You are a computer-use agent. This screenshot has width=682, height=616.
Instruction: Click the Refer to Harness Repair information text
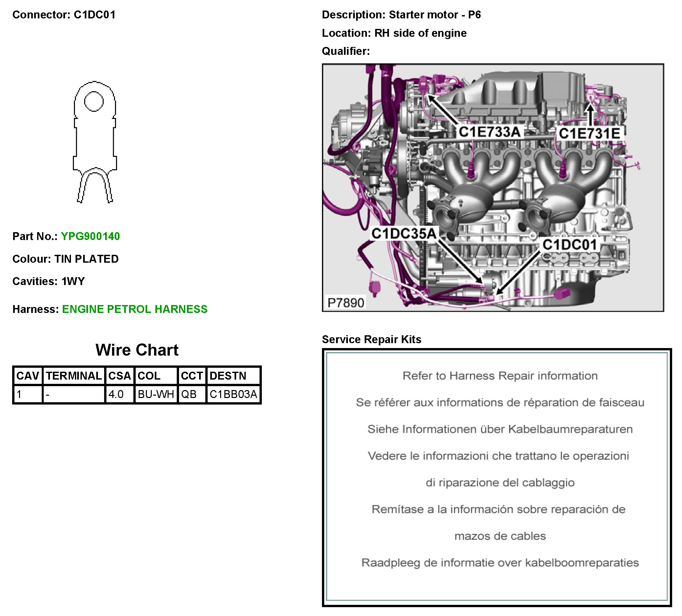point(500,376)
